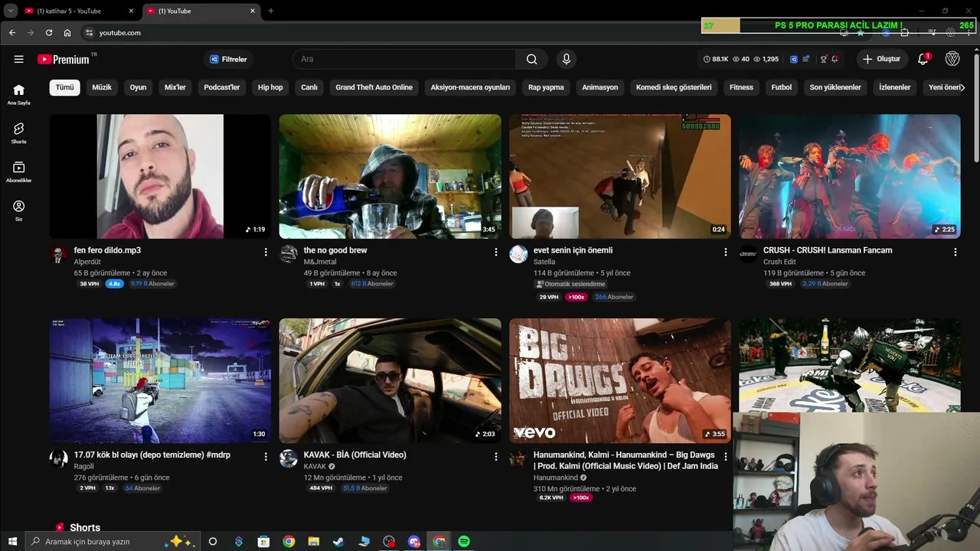Open the trophy icon in the stats bar
The height and width of the screenshot is (551, 980).
pyautogui.click(x=824, y=59)
